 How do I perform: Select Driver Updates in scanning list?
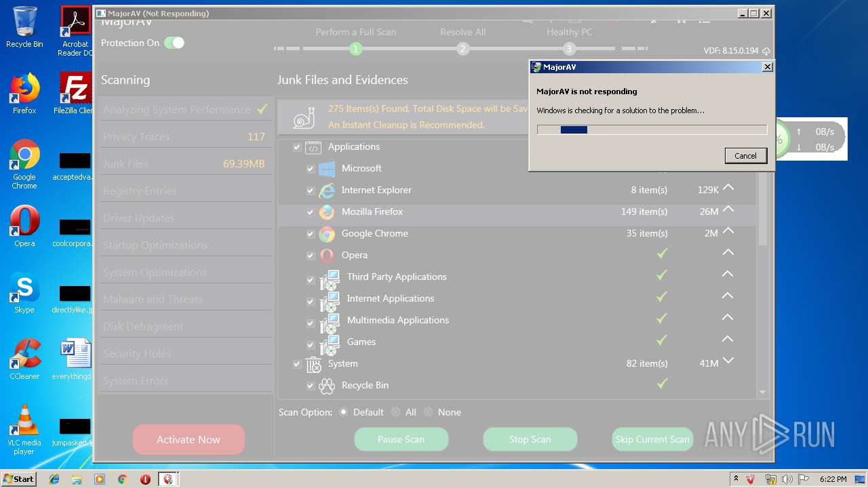(x=184, y=218)
